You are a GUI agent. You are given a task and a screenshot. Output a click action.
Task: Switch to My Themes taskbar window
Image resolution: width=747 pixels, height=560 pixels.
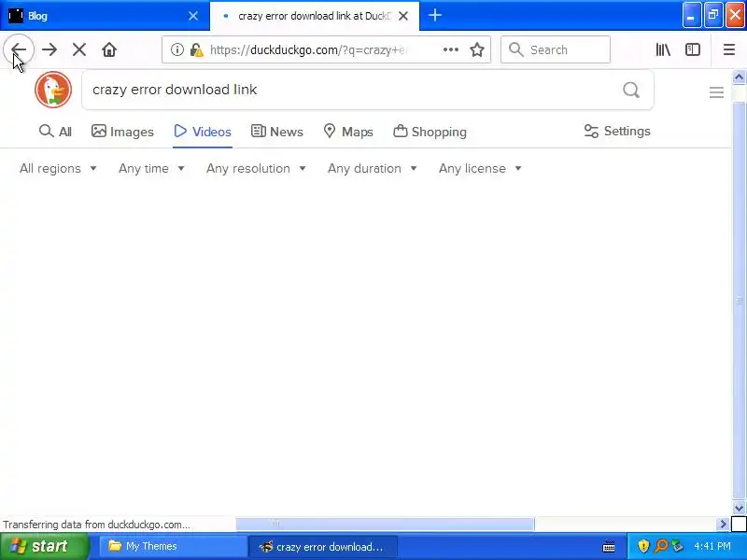click(x=173, y=546)
